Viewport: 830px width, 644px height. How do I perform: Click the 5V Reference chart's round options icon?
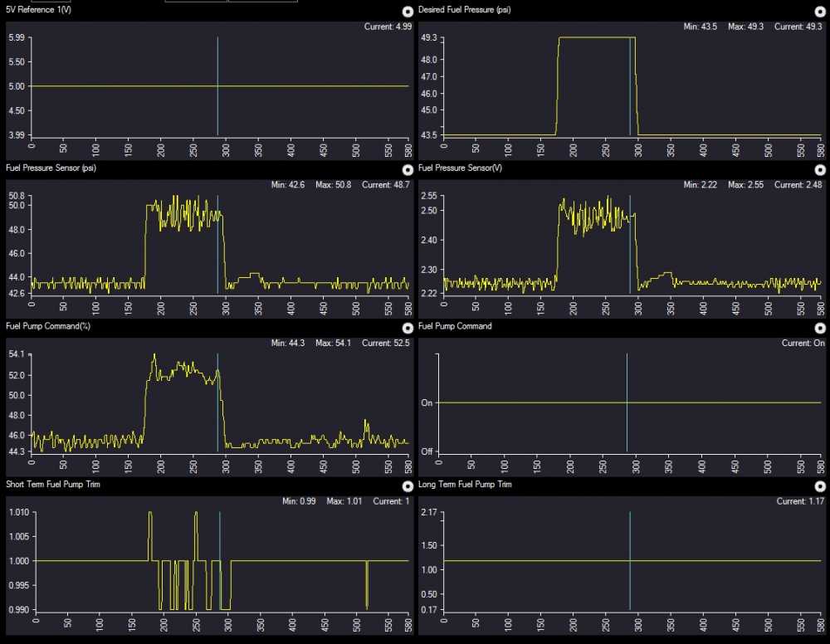coord(408,12)
